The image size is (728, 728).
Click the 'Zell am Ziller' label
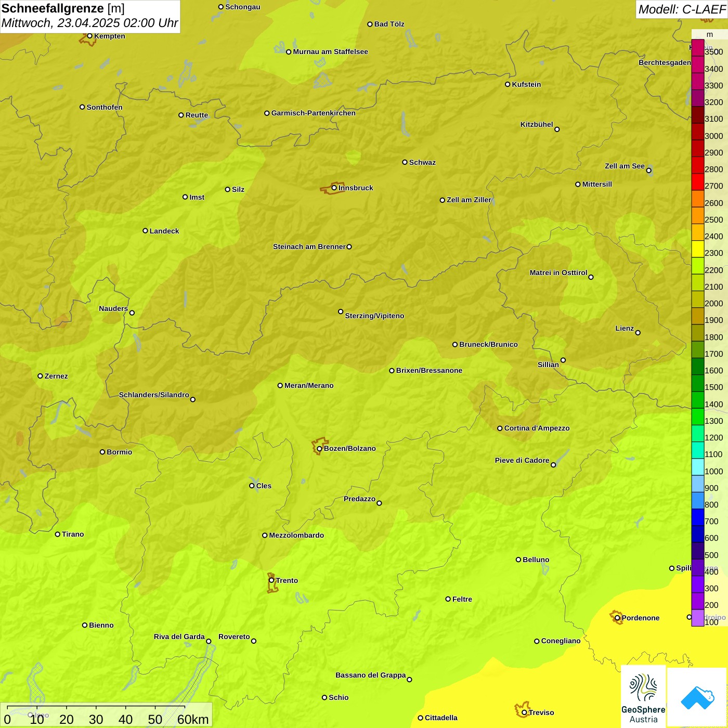[x=469, y=200]
